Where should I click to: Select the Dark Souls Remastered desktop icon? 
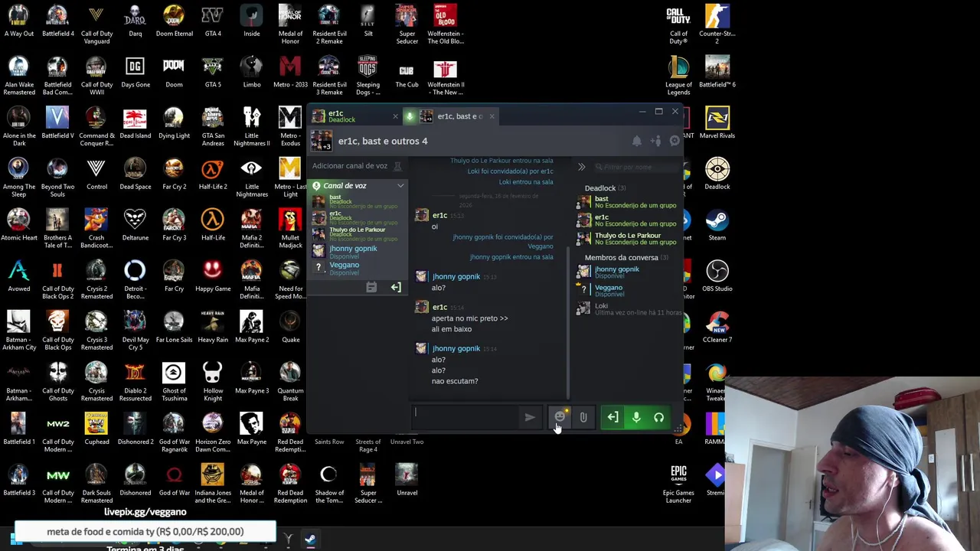[x=96, y=484]
